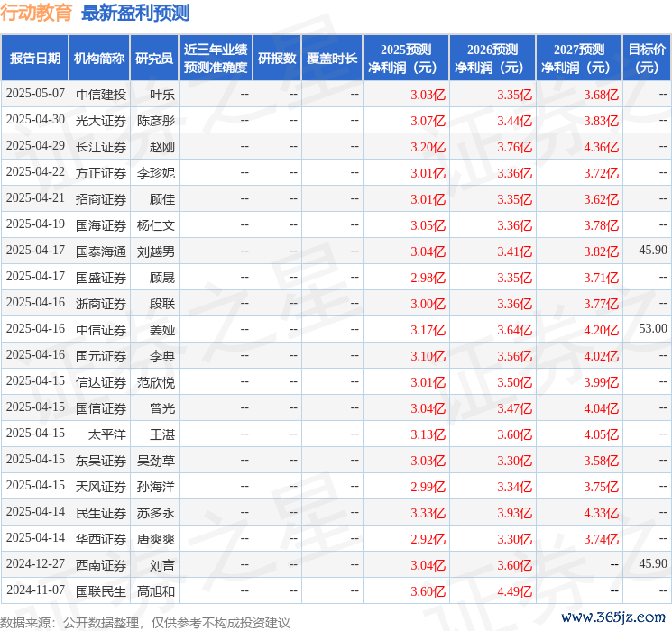
Task: Click the 行动教育 title text
Action: tap(36, 13)
